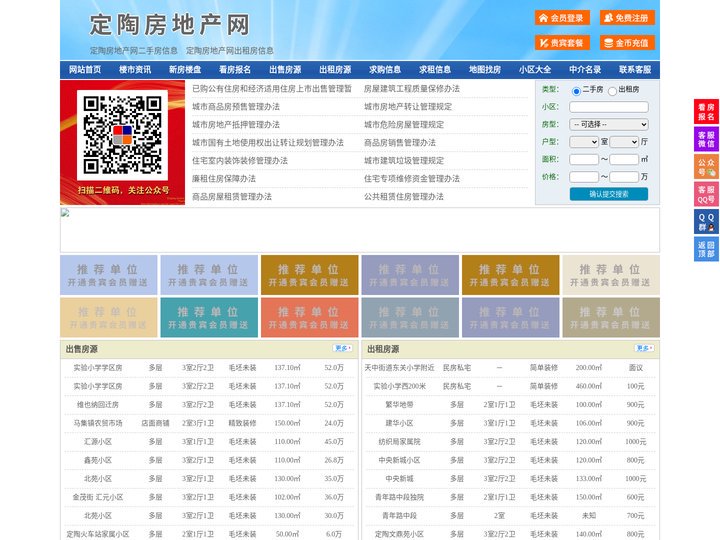Open the 城市商品房预售管理办法 article link
This screenshot has width=720, height=540.
236,107
